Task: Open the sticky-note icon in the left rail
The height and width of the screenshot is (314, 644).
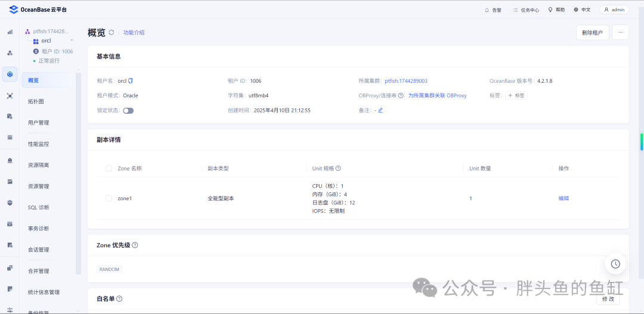Action: [10, 289]
